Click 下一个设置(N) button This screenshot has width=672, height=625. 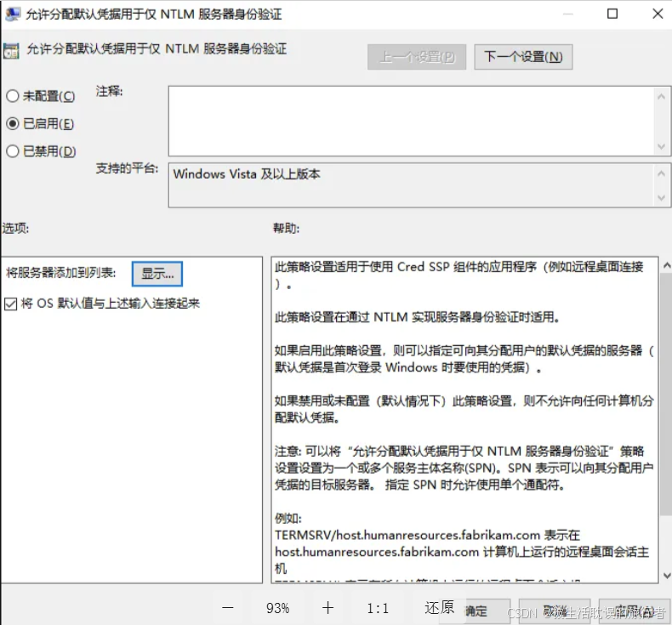click(x=523, y=56)
